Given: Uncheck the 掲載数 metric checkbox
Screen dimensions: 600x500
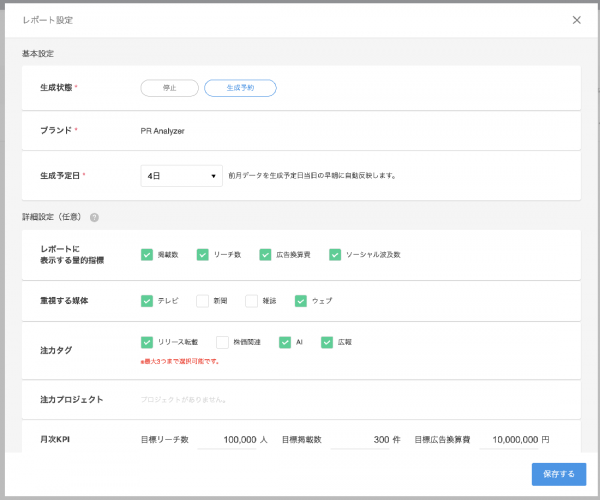Looking at the screenshot, I should pos(147,255).
